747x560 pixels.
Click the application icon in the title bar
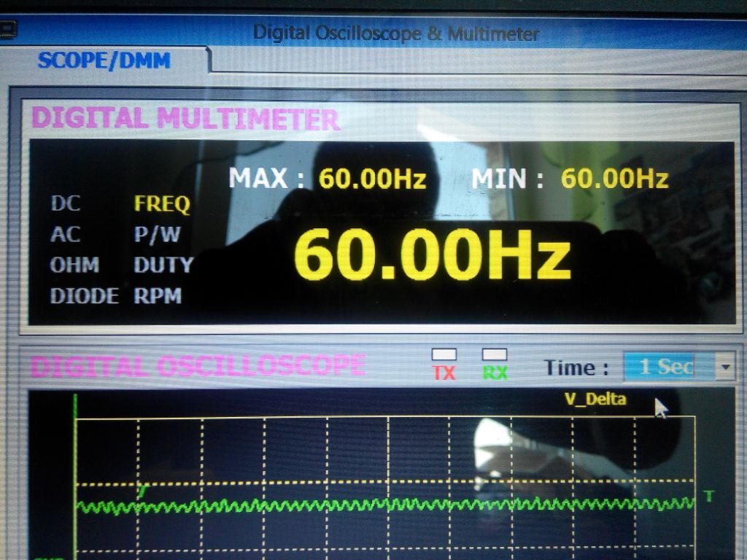point(7,31)
